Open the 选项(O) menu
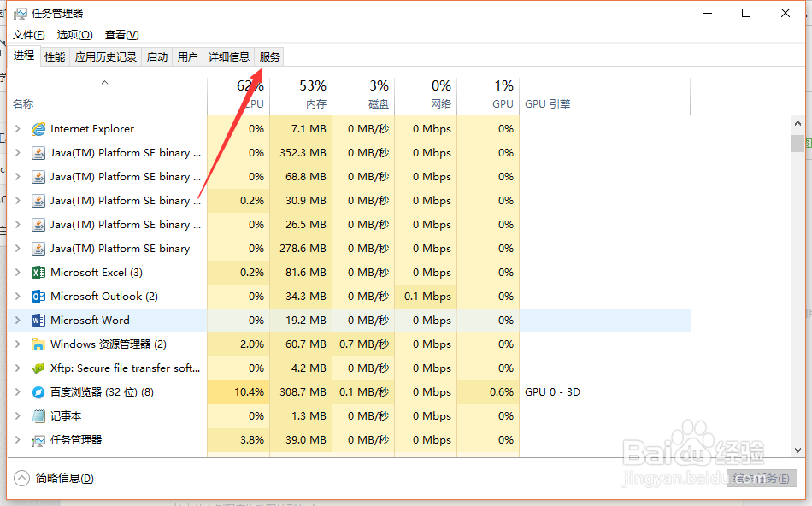 pyautogui.click(x=74, y=35)
